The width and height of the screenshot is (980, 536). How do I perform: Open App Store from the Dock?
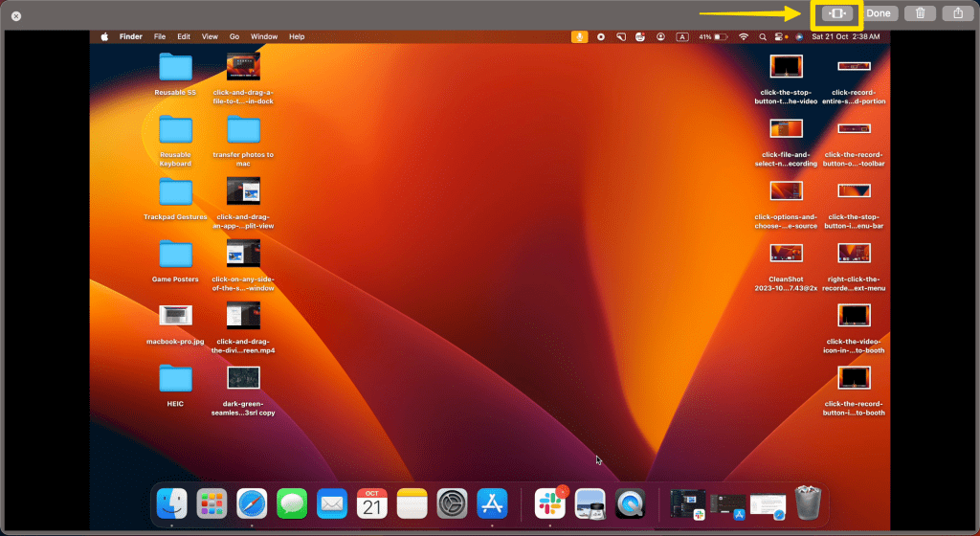point(492,503)
